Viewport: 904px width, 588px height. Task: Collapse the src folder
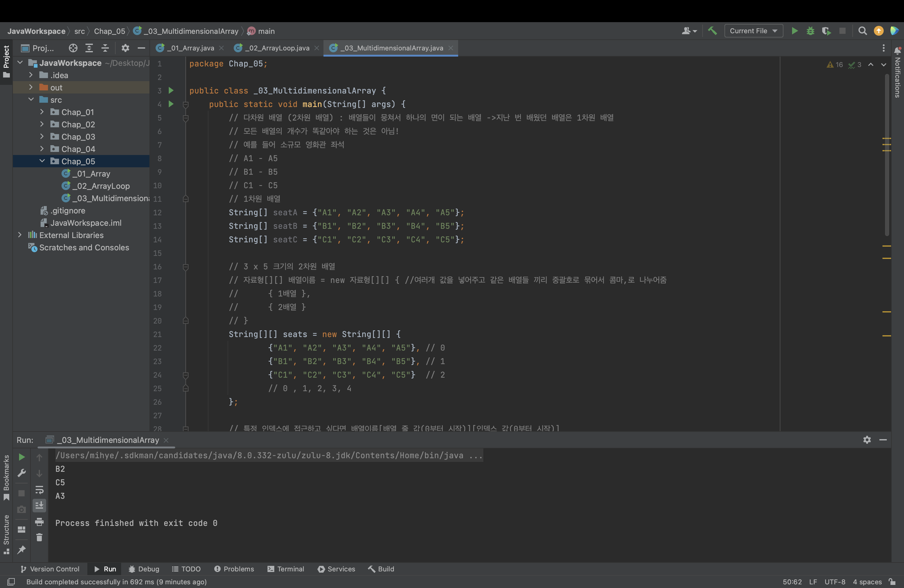coord(31,100)
